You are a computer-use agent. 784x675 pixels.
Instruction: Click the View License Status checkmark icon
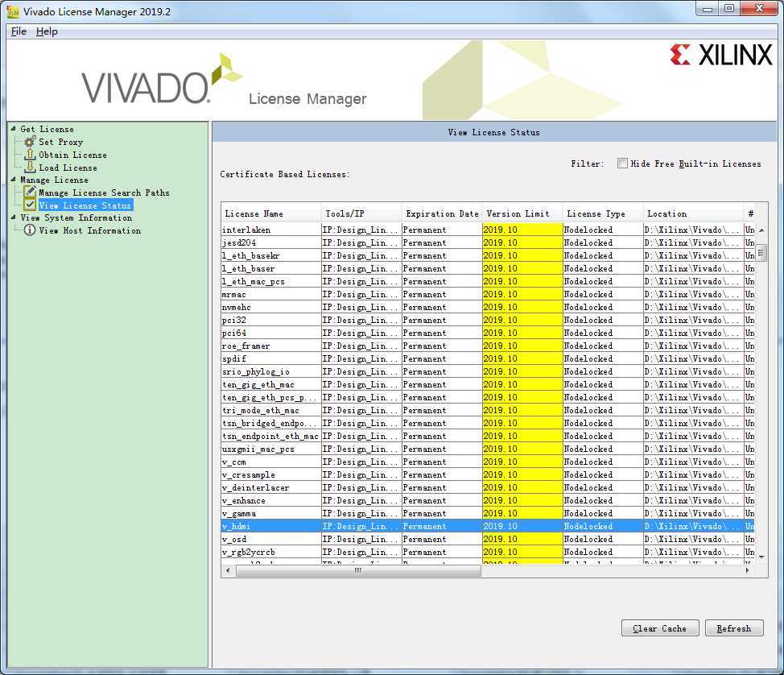click(30, 205)
